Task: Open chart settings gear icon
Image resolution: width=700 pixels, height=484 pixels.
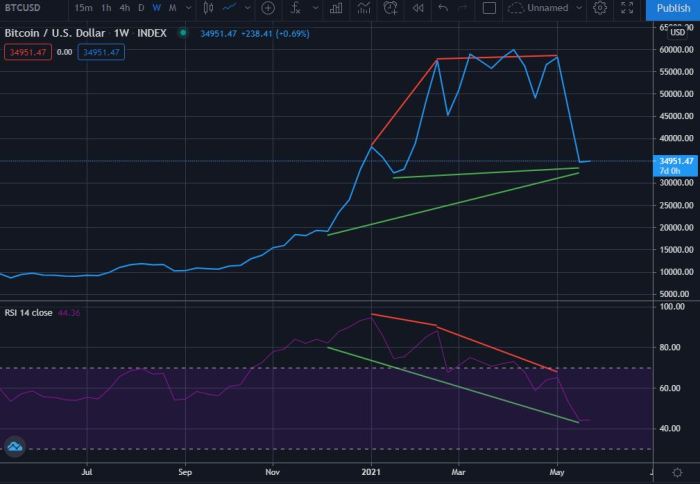Action: click(x=600, y=8)
